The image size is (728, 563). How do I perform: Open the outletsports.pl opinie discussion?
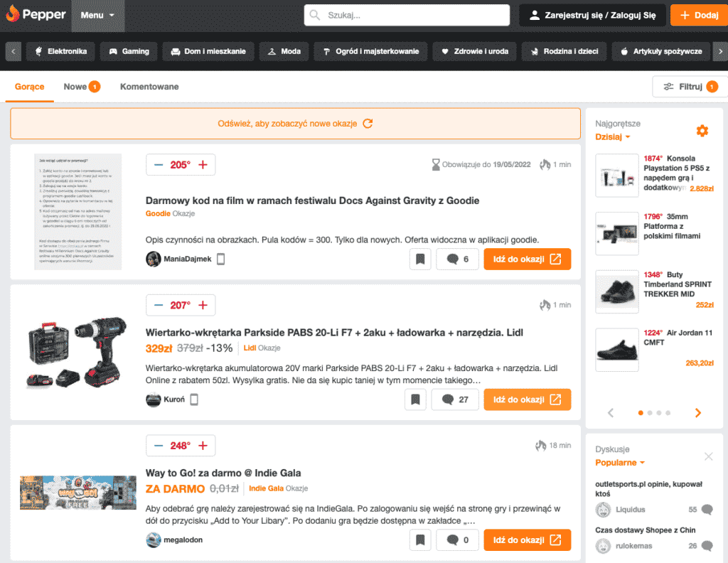[648, 489]
